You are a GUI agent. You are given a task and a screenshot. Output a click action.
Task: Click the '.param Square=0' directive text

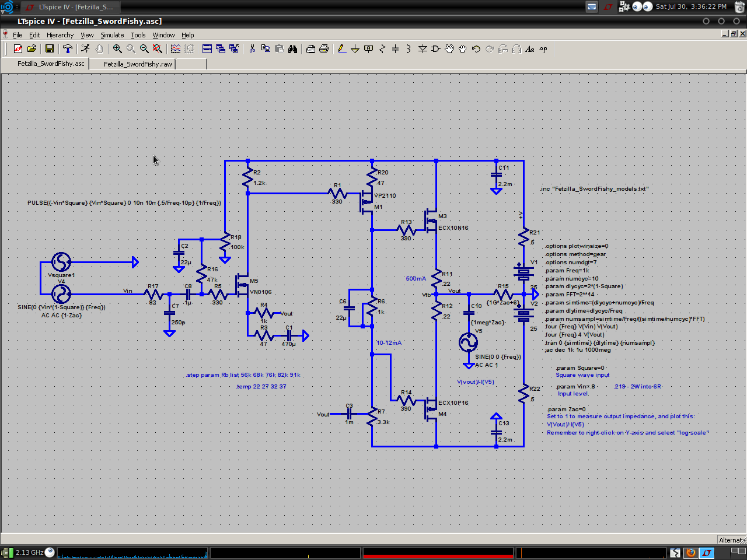coord(580,368)
